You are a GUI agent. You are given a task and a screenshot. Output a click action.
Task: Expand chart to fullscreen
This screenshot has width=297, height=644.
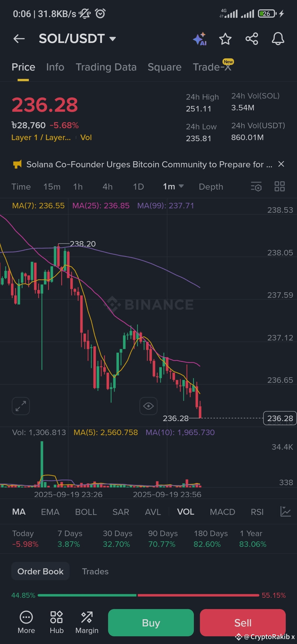pos(21,406)
